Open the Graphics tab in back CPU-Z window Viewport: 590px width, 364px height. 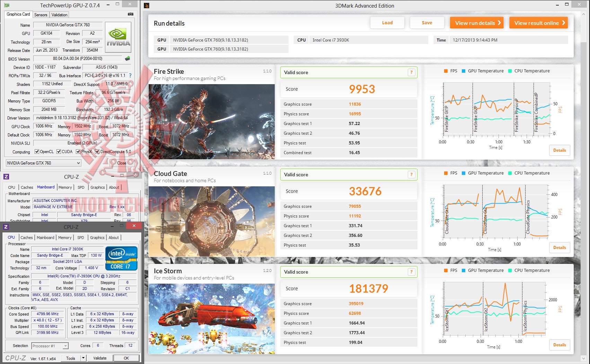pyautogui.click(x=98, y=187)
